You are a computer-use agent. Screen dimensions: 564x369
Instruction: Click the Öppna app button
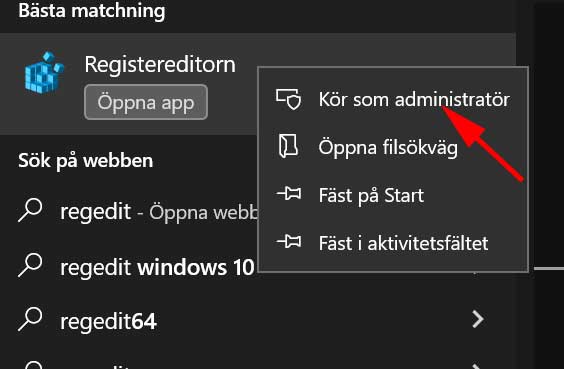146,102
